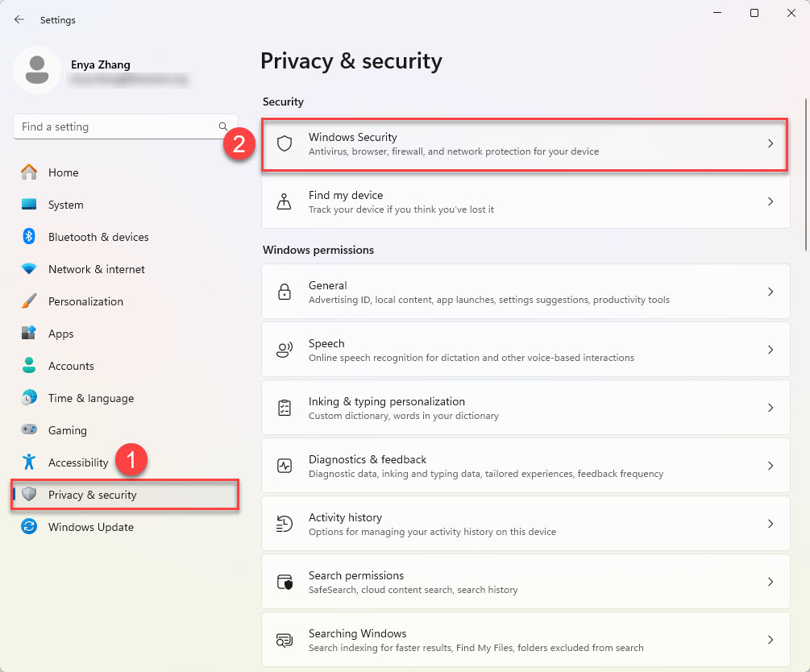Switch to Network & internet settings

coord(96,269)
